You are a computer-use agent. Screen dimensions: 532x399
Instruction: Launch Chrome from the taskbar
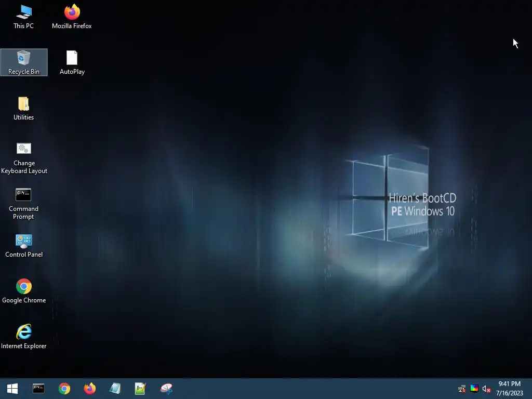64,389
